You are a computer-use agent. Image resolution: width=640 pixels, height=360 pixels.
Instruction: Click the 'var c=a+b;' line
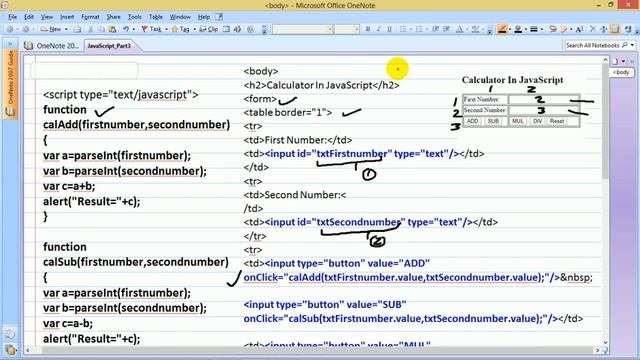[x=69, y=186]
